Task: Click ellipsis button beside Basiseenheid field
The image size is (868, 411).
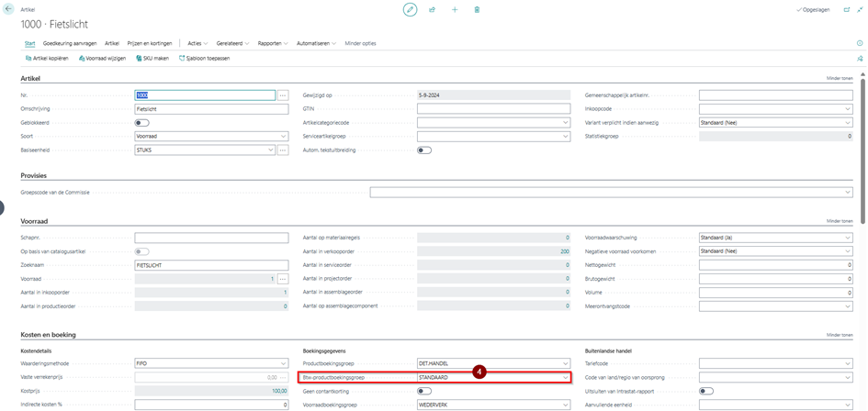Action: coord(283,150)
